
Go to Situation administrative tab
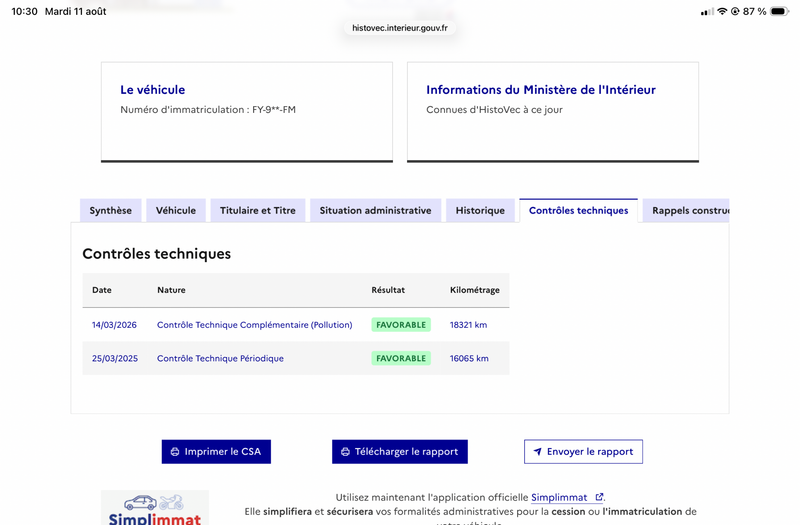376,210
